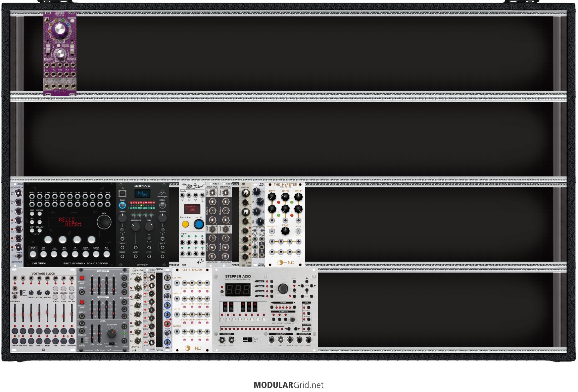The width and height of the screenshot is (578, 392).
Task: Click the DRUM1 output jack on LXR Drum
Action: (32, 196)
